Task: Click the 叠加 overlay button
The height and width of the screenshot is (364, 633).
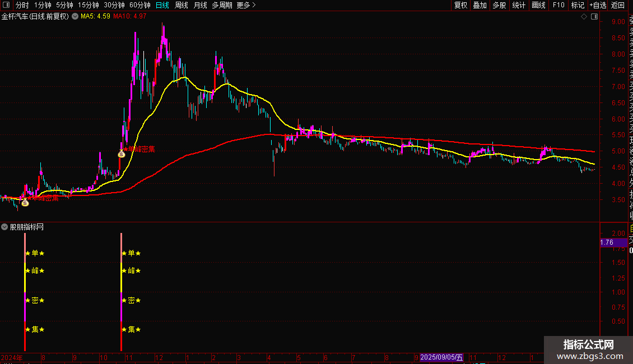Action: (x=480, y=5)
